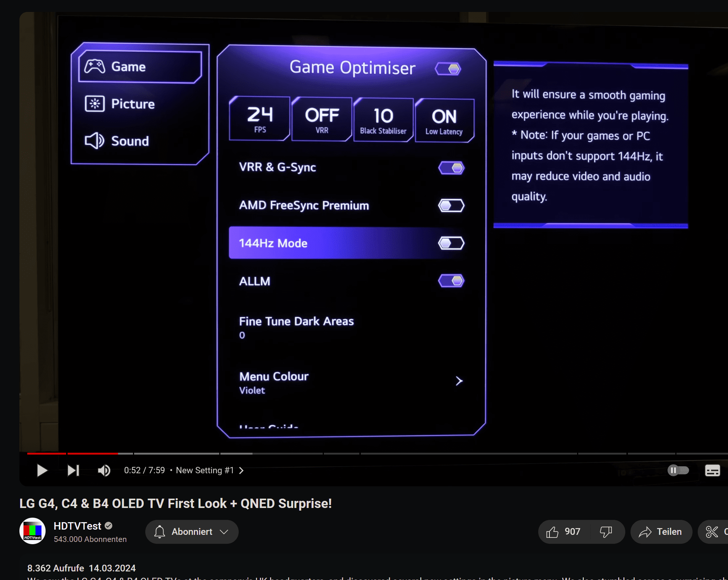The width and height of the screenshot is (728, 580).
Task: Click the gamepad icon next to Game
Action: [95, 66]
